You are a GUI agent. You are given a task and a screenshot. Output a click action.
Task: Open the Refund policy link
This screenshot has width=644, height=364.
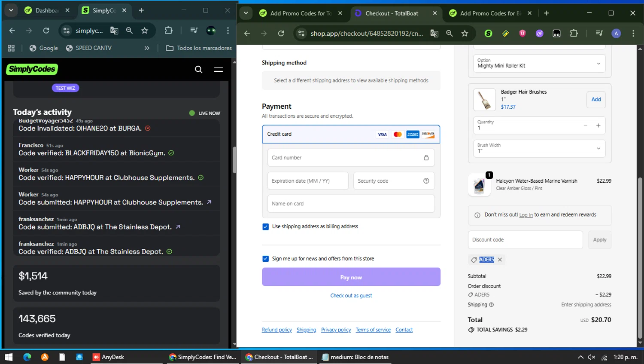(x=277, y=330)
